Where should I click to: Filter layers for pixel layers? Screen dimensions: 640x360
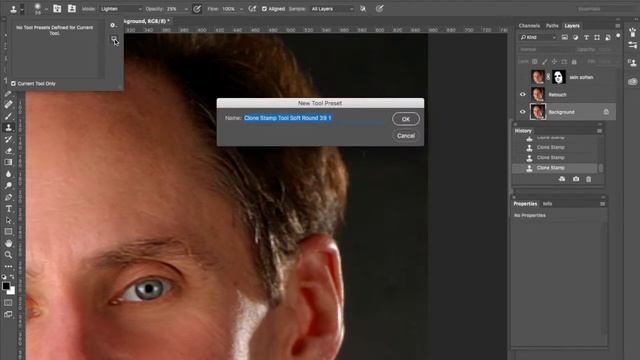click(x=564, y=37)
